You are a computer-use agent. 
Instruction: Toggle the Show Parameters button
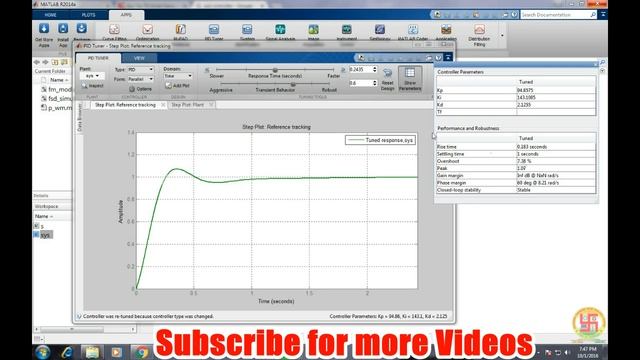(410, 79)
